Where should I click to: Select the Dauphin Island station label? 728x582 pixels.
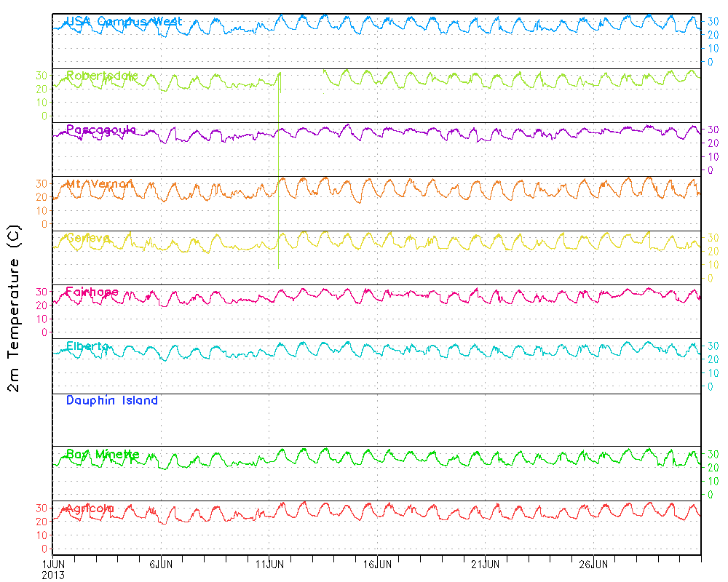coord(111,400)
